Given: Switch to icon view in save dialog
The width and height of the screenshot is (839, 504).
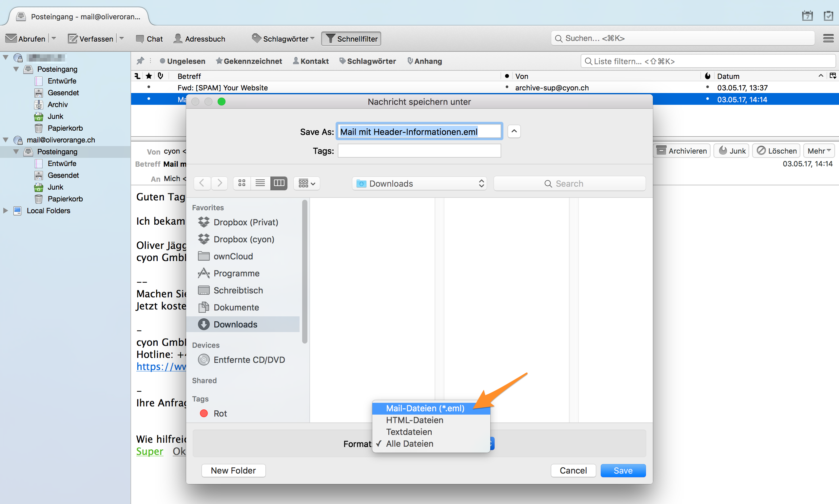Looking at the screenshot, I should 242,183.
